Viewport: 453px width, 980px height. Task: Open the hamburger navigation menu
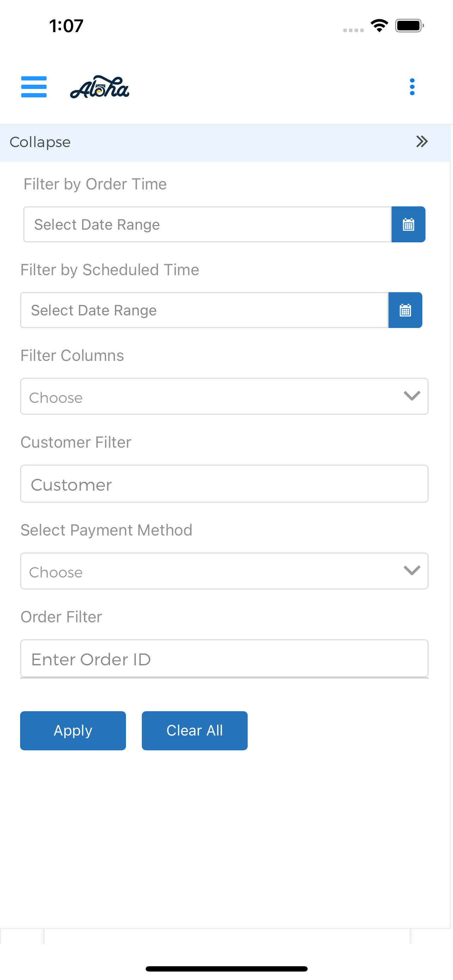pos(34,87)
